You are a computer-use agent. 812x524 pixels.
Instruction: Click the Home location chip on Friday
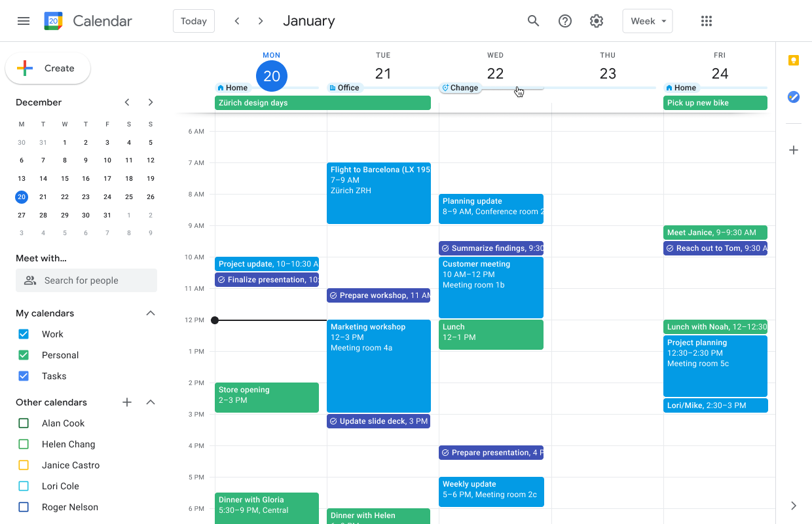(x=681, y=88)
